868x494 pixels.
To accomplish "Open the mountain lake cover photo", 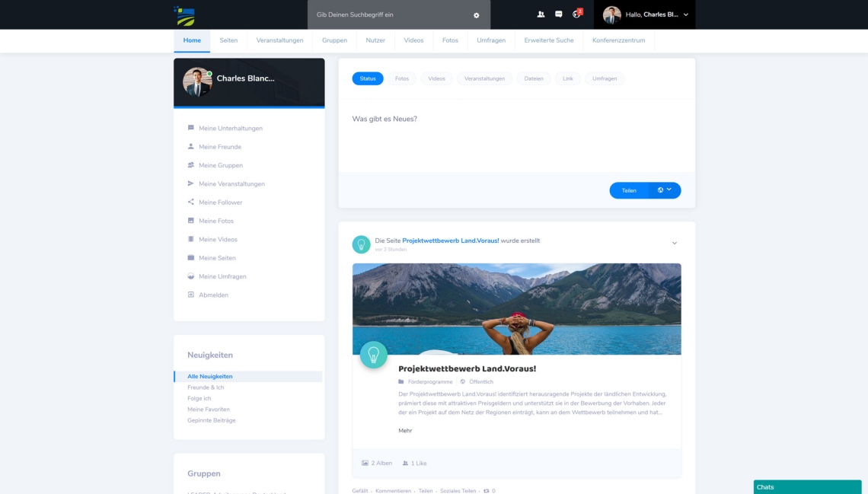I will click(x=516, y=309).
